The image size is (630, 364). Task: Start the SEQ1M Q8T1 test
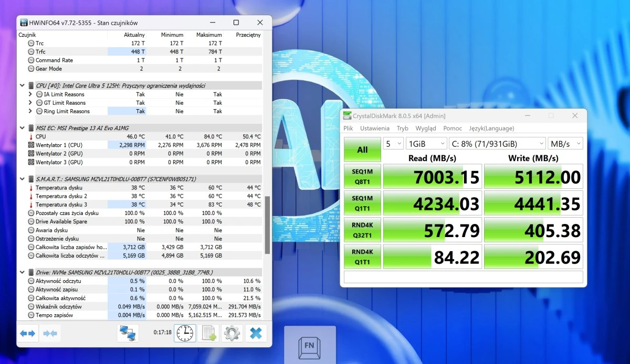tap(362, 176)
